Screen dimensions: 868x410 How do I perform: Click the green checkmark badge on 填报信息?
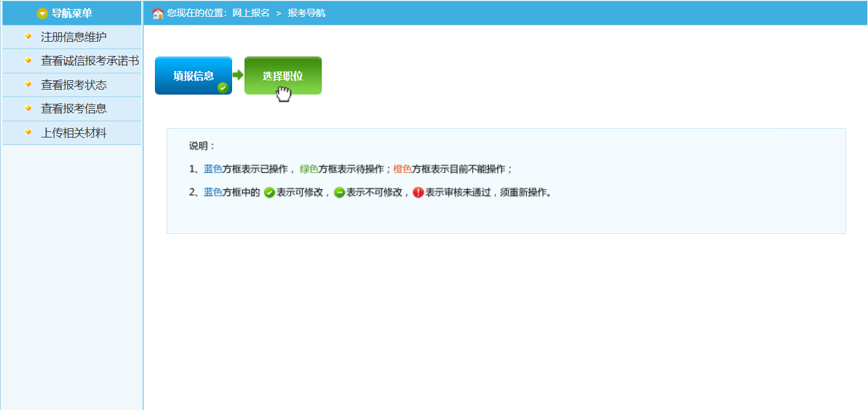(x=223, y=88)
